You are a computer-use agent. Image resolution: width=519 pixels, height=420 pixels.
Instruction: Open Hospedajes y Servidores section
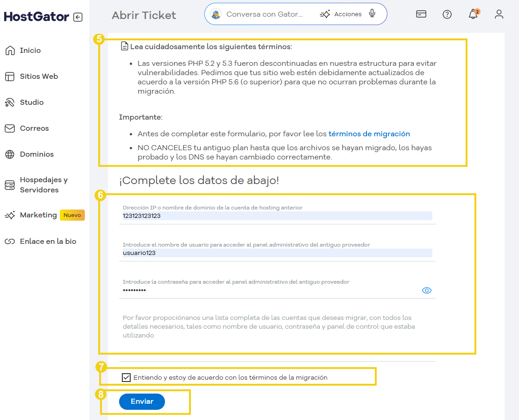click(x=44, y=185)
